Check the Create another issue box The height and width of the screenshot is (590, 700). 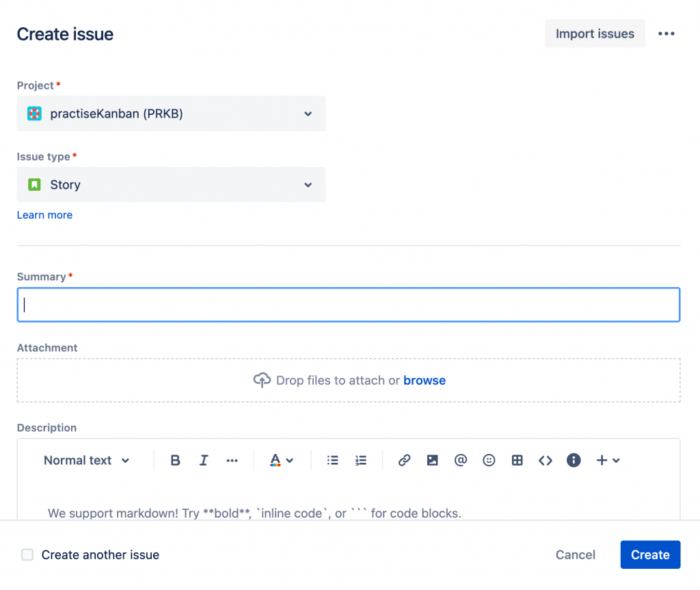coord(27,555)
